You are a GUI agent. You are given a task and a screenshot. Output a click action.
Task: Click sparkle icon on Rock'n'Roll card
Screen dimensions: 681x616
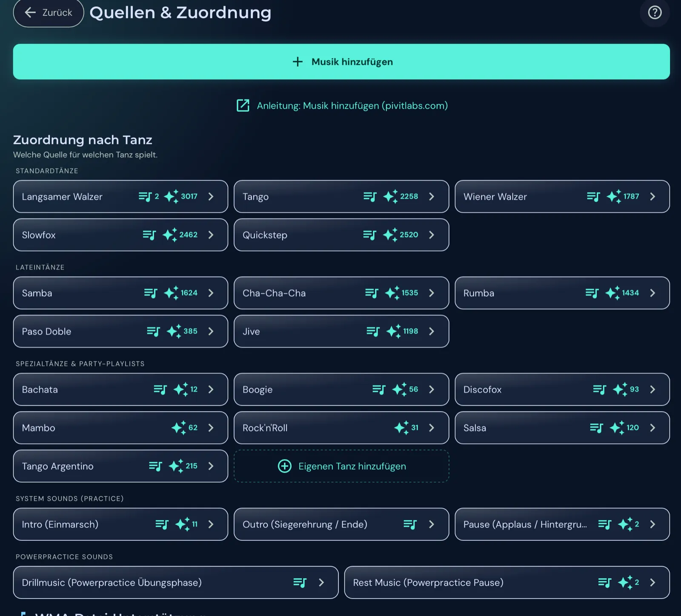[x=401, y=428]
